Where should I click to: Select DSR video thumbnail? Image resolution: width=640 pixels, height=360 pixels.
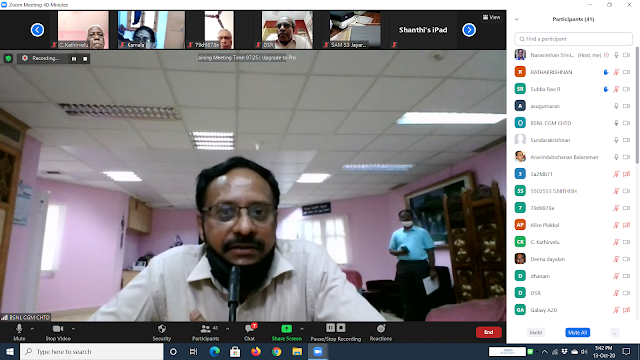[287, 30]
